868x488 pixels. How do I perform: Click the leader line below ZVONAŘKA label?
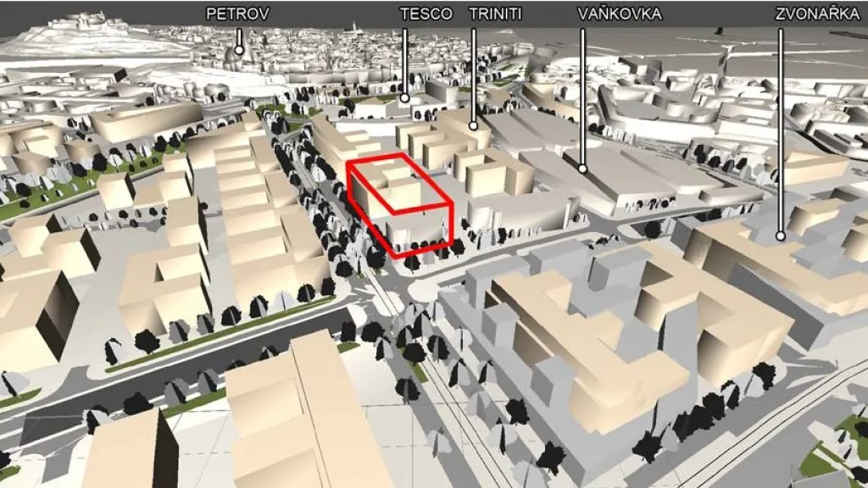tap(781, 127)
